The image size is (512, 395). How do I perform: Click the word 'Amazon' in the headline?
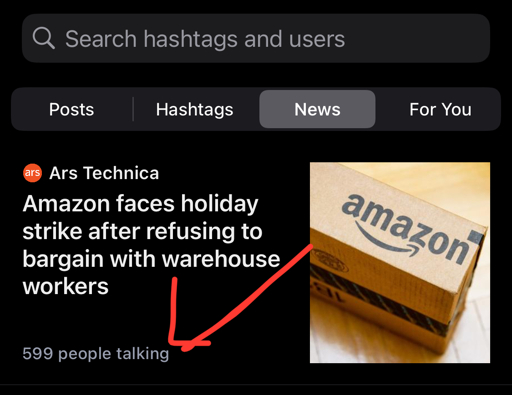tap(66, 203)
